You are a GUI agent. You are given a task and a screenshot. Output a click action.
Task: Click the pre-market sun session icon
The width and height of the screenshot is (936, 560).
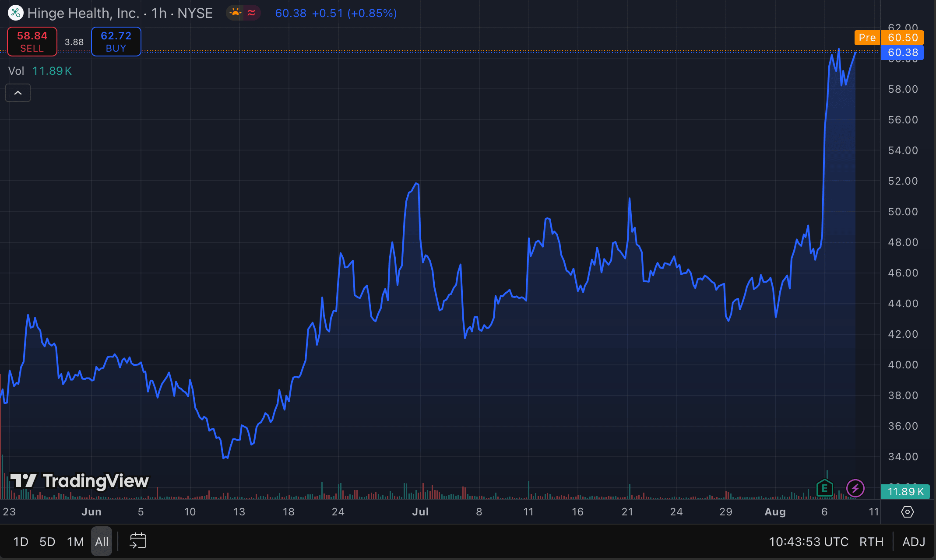236,13
